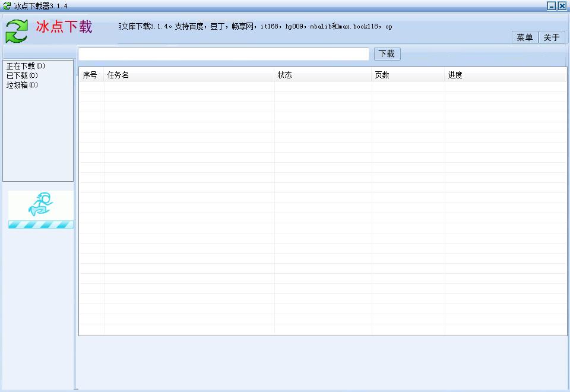
Task: Click the 状态 status column header
Action: 285,74
